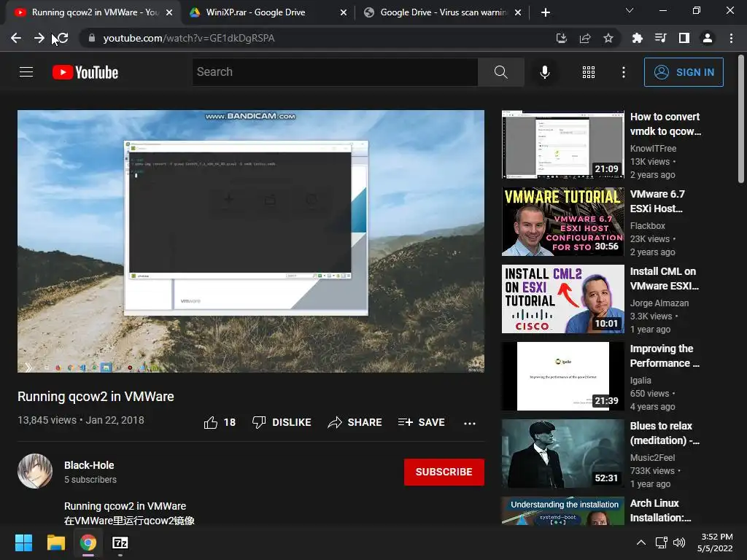This screenshot has height=560, width=747.
Task: Open Black-Hole channel avatar
Action: (x=35, y=471)
